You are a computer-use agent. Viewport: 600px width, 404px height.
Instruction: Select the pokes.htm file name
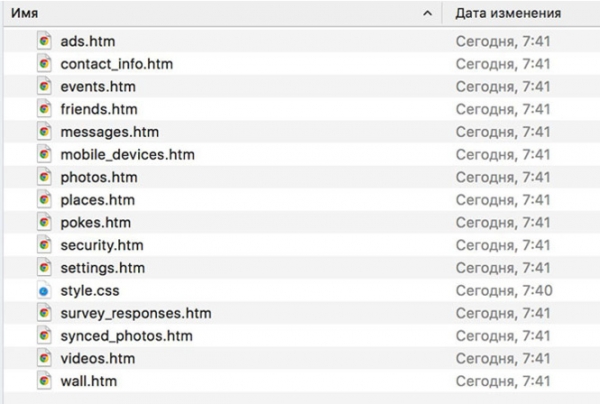tap(95, 222)
